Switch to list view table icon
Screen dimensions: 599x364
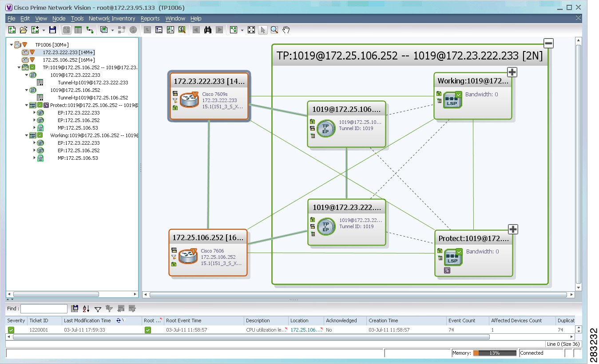tap(78, 30)
